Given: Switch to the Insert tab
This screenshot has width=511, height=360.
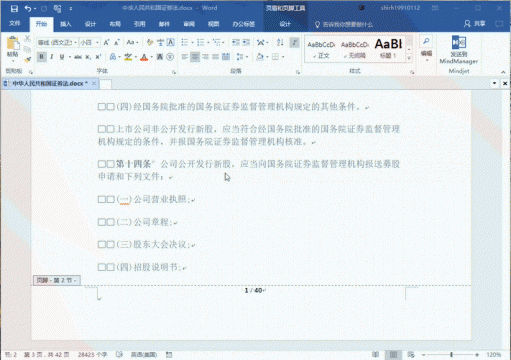Looking at the screenshot, I should tap(66, 24).
